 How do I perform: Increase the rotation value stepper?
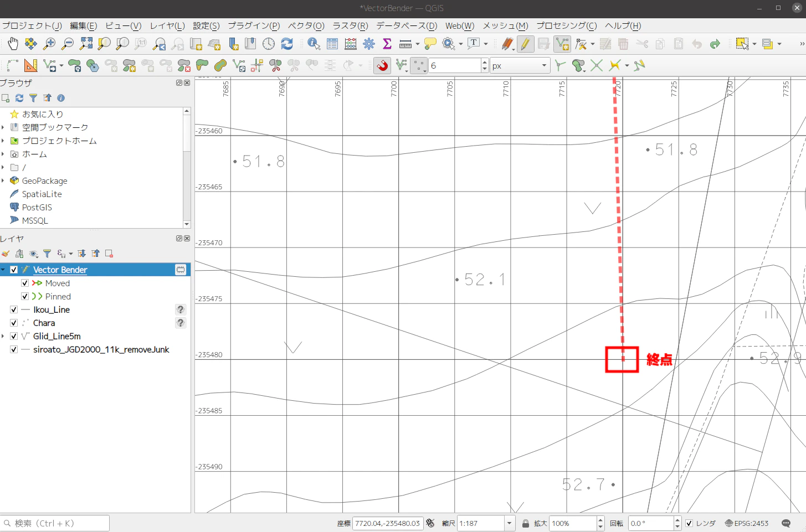(677, 520)
